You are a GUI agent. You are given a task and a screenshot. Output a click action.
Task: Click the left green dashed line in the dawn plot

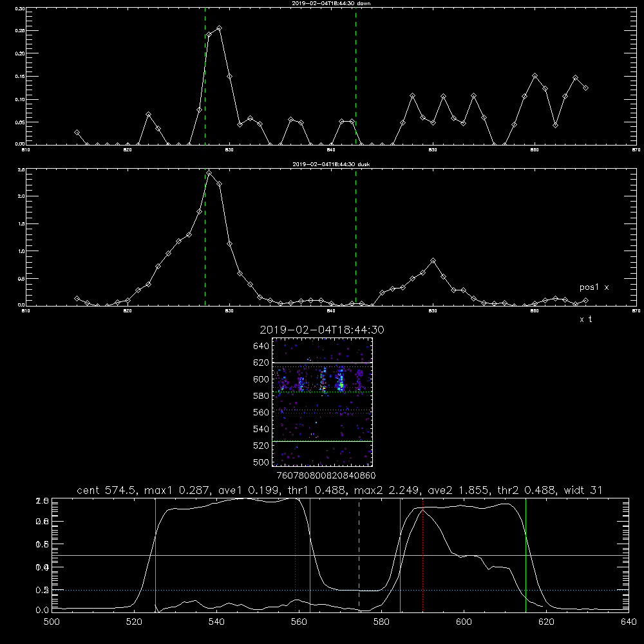click(205, 76)
